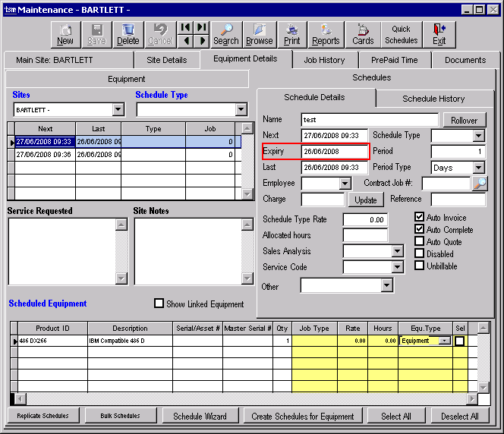Viewport: 504px width, 434px height.
Task: Expand the Service Code combo box
Action: [x=397, y=267]
